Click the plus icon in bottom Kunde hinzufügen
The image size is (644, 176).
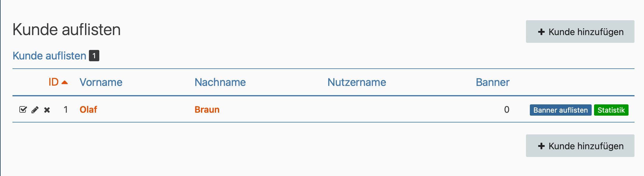tap(541, 146)
